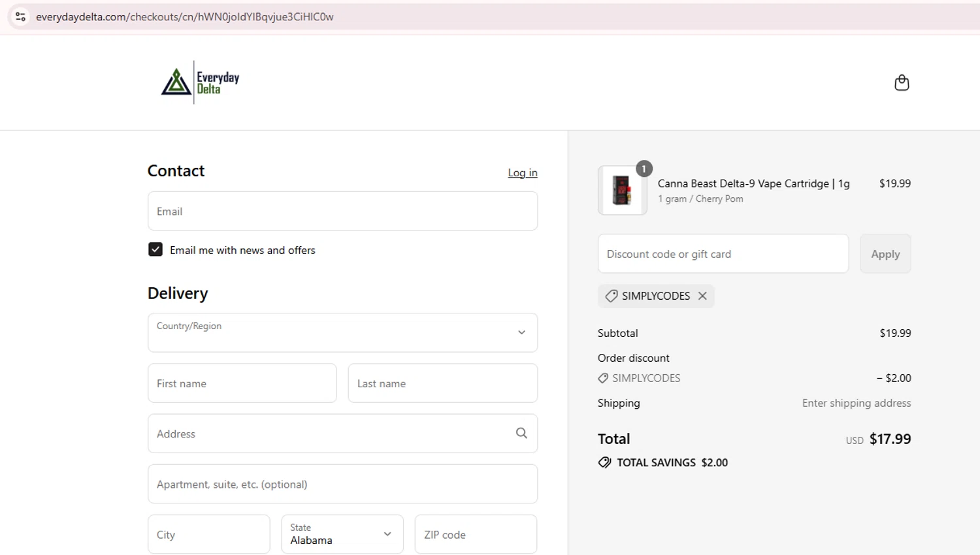Focus the Email input field

342,211
